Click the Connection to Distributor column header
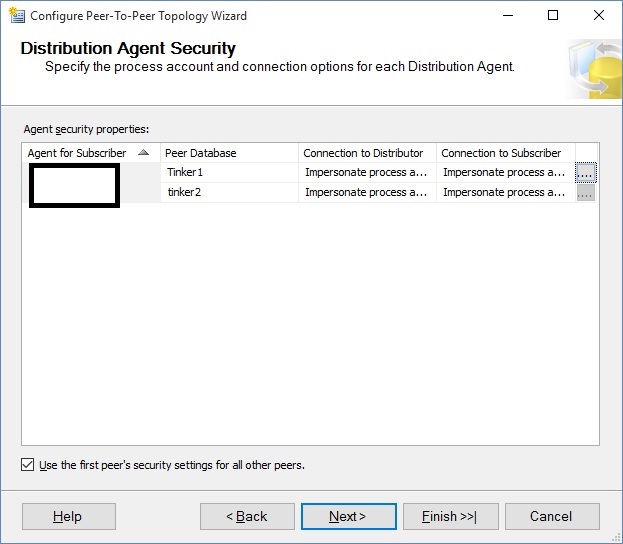The image size is (623, 544). click(x=364, y=153)
